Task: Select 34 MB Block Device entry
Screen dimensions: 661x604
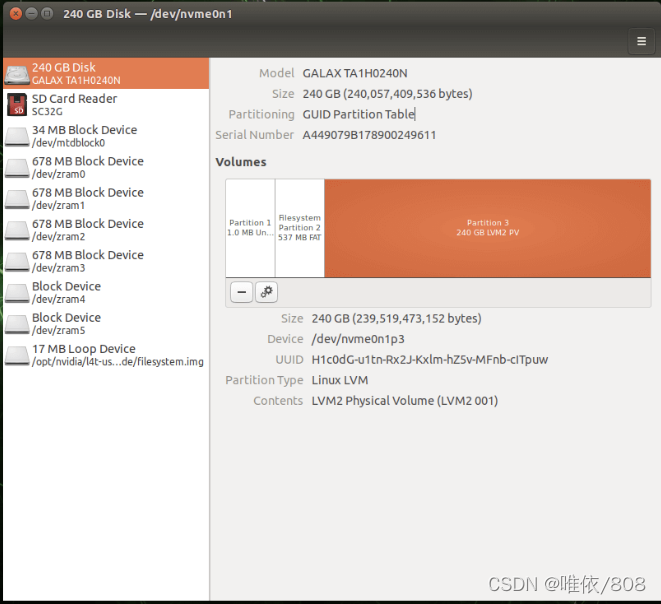Action: click(106, 136)
